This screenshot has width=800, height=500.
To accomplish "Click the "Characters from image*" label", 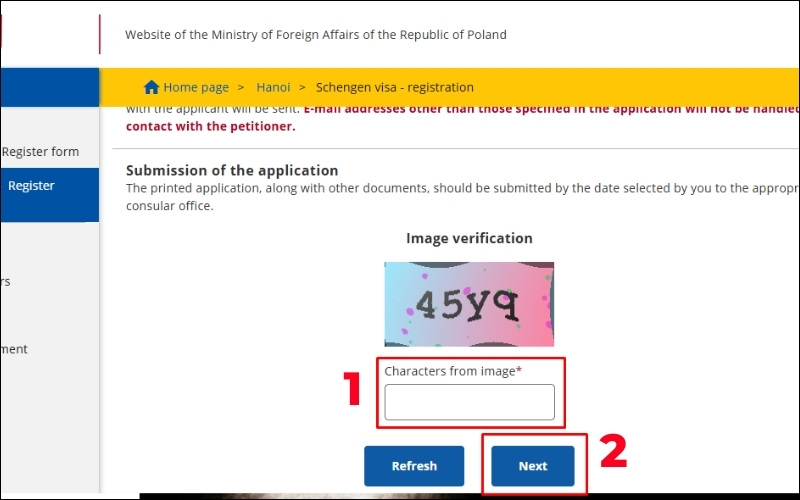I will pos(454,371).
